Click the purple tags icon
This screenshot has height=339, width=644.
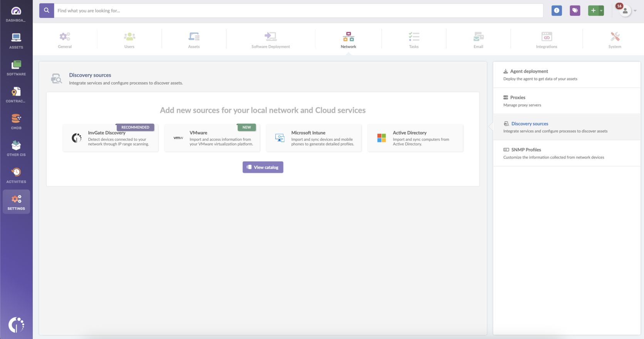(x=575, y=11)
